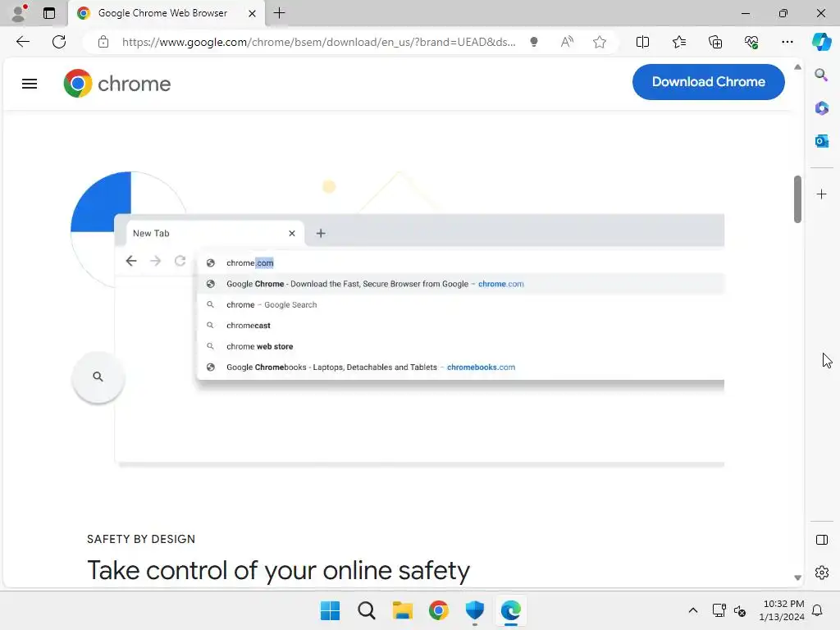Toggle split screen view icon
The image size is (840, 630).
(642, 42)
